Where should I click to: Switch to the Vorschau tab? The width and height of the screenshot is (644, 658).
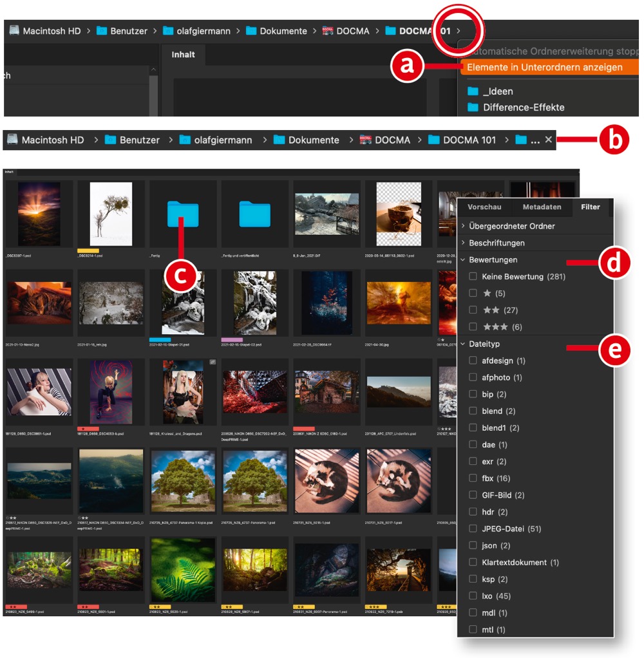(x=484, y=207)
